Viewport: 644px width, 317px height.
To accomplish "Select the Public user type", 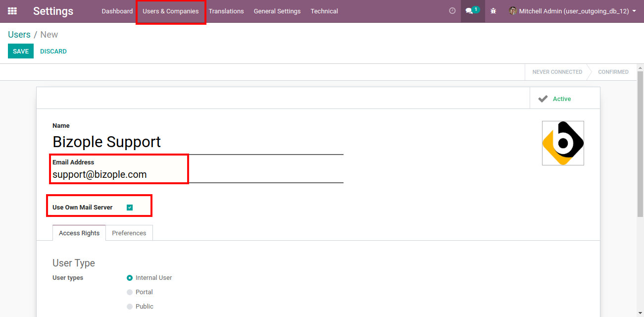I will click(x=130, y=307).
